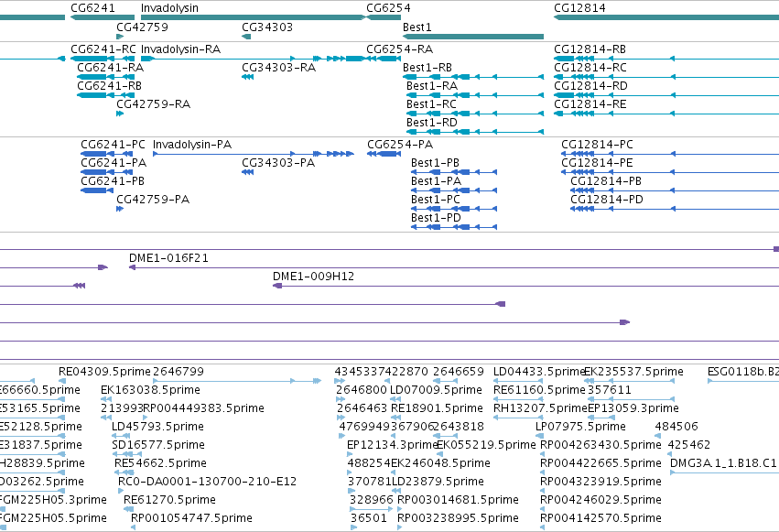Viewport: 779px width, 532px height.
Task: Click the Best1-PC protein label
Action: [x=436, y=200]
